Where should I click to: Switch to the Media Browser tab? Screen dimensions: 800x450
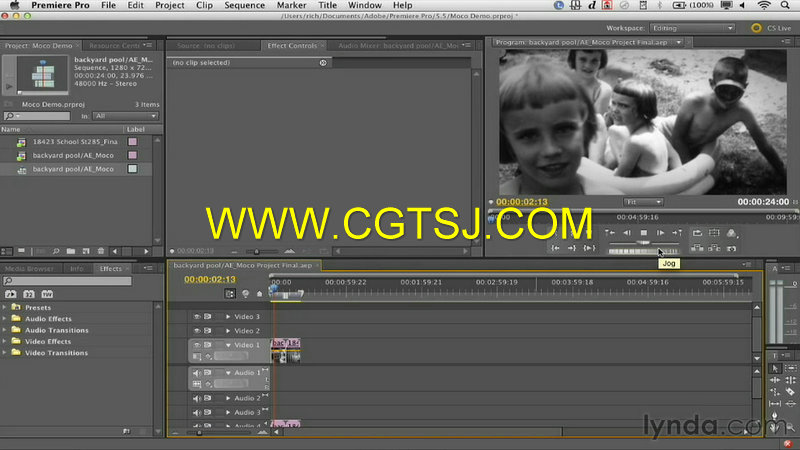[x=29, y=269]
